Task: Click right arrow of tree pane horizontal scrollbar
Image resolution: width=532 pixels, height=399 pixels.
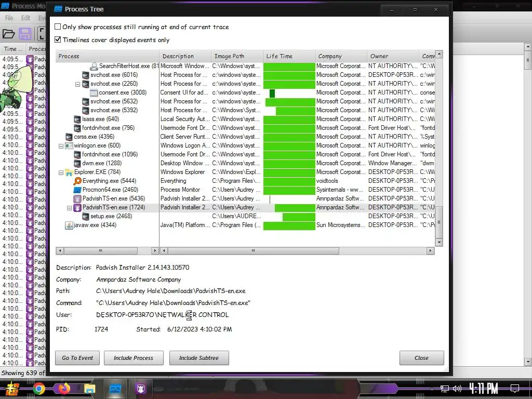Action: click(x=155, y=251)
